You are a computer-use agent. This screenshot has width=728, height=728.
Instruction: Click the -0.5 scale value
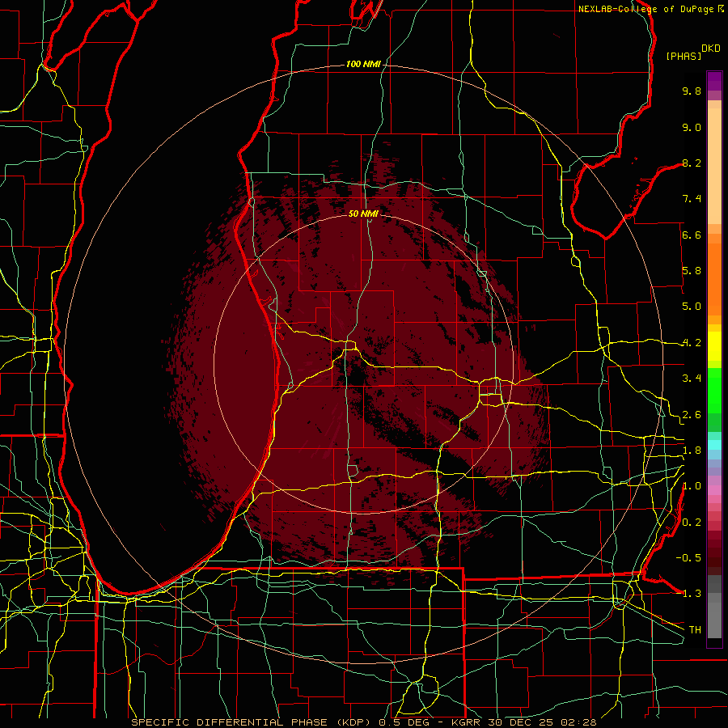coord(688,558)
